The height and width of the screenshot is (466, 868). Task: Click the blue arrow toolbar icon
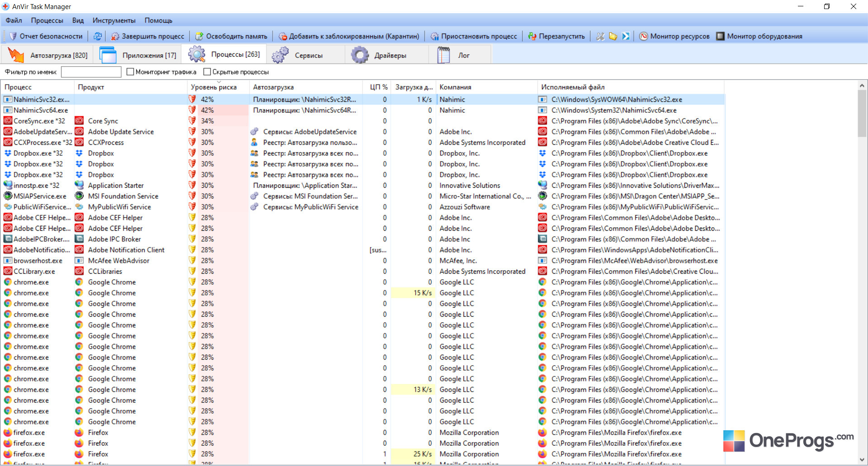point(626,36)
